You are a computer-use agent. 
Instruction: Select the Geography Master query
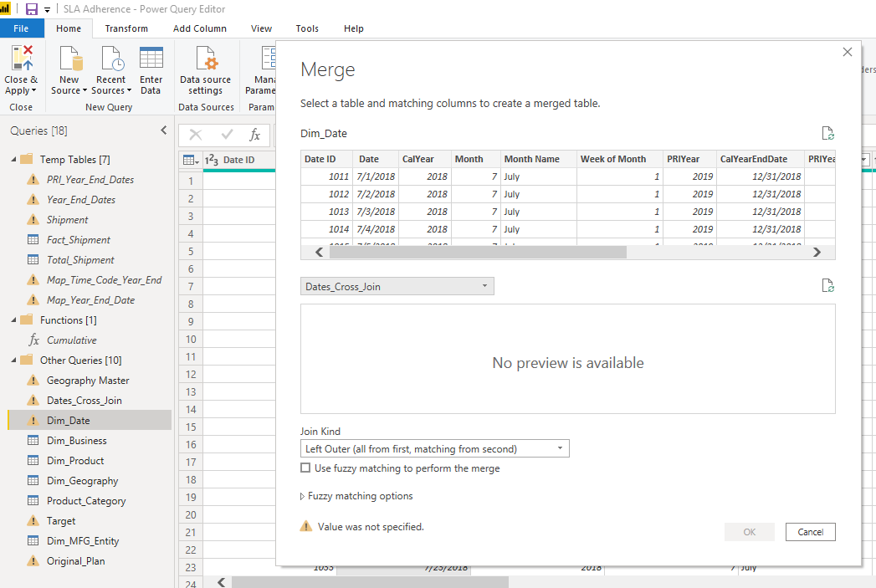coord(88,381)
